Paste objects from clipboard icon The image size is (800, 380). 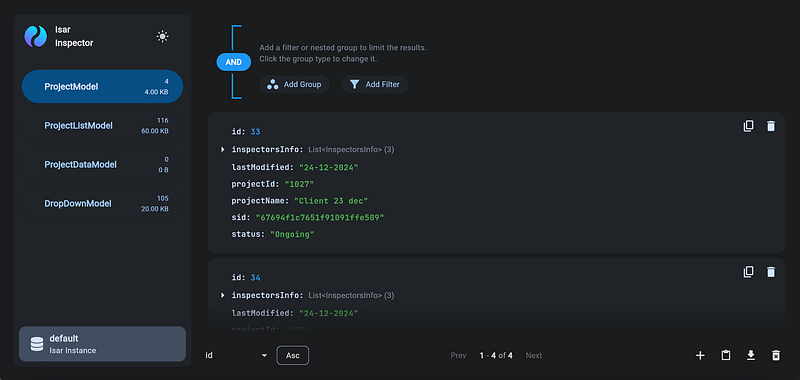(726, 356)
